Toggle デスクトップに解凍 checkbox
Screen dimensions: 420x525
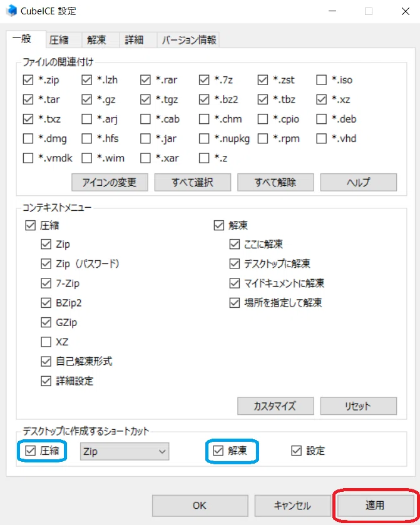click(235, 264)
